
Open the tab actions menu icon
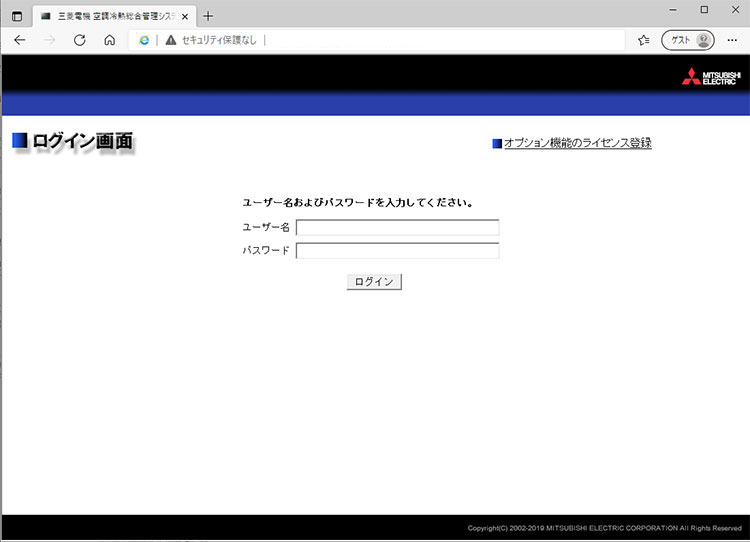tap(17, 16)
